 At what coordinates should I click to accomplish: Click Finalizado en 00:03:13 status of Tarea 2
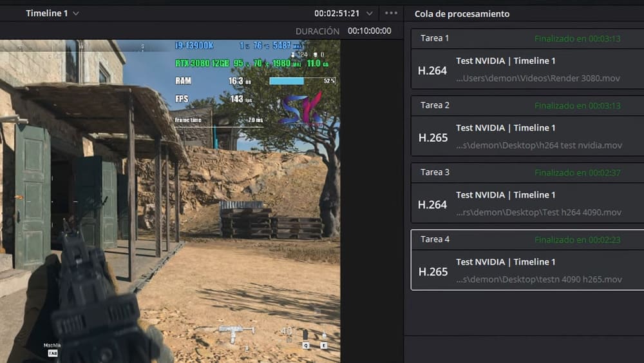click(x=578, y=106)
